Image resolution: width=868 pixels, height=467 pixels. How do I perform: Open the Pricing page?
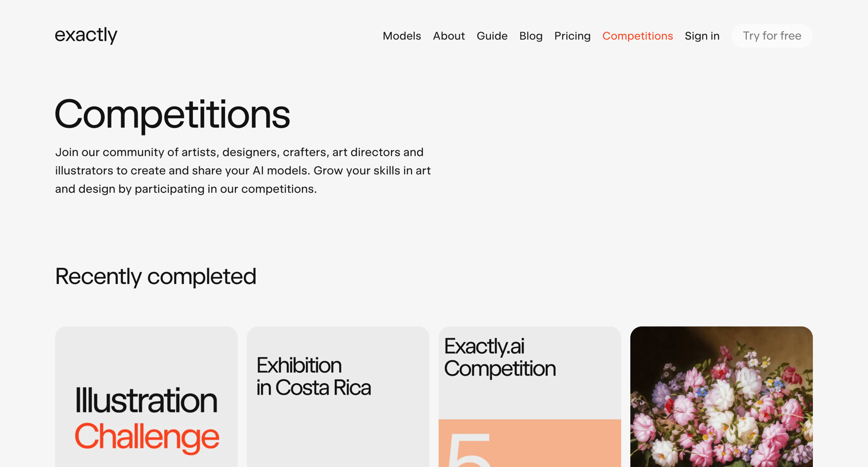click(x=572, y=36)
